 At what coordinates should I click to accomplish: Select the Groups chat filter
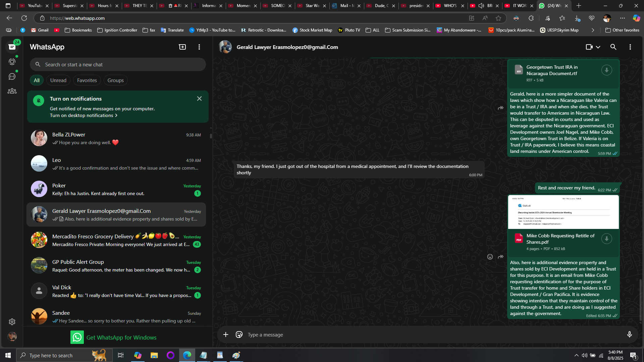pos(115,80)
